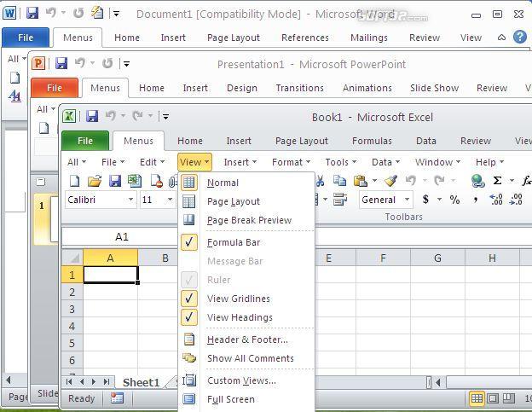Open the General number format dropdown
This screenshot has height=412, width=532.
[x=407, y=200]
